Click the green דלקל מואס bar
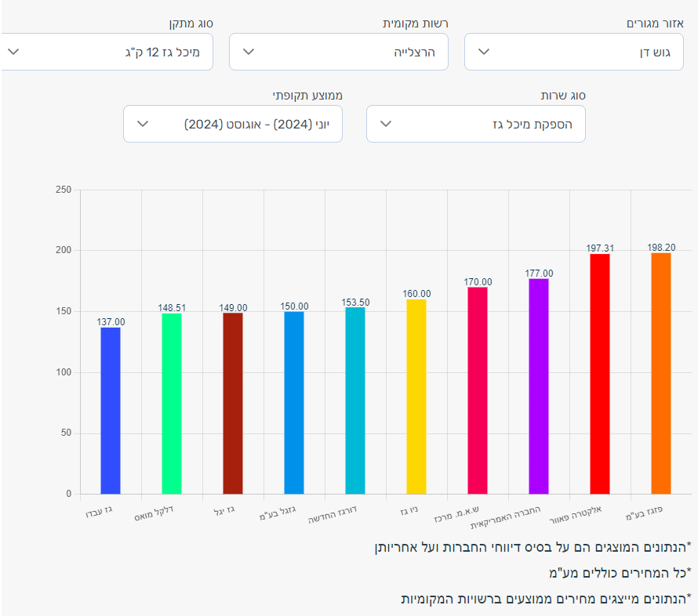 coord(172,404)
